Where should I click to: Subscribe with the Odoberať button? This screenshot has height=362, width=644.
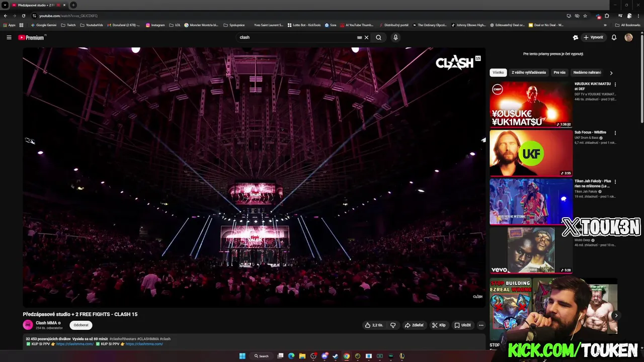point(81,325)
